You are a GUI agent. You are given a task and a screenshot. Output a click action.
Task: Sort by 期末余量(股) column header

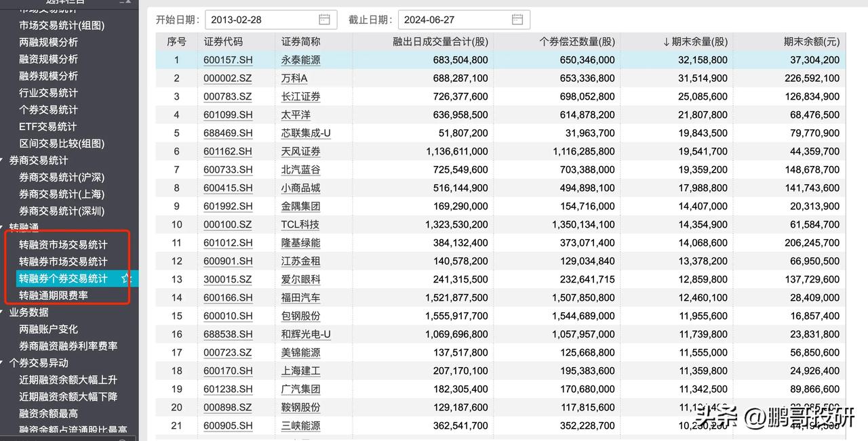(695, 42)
